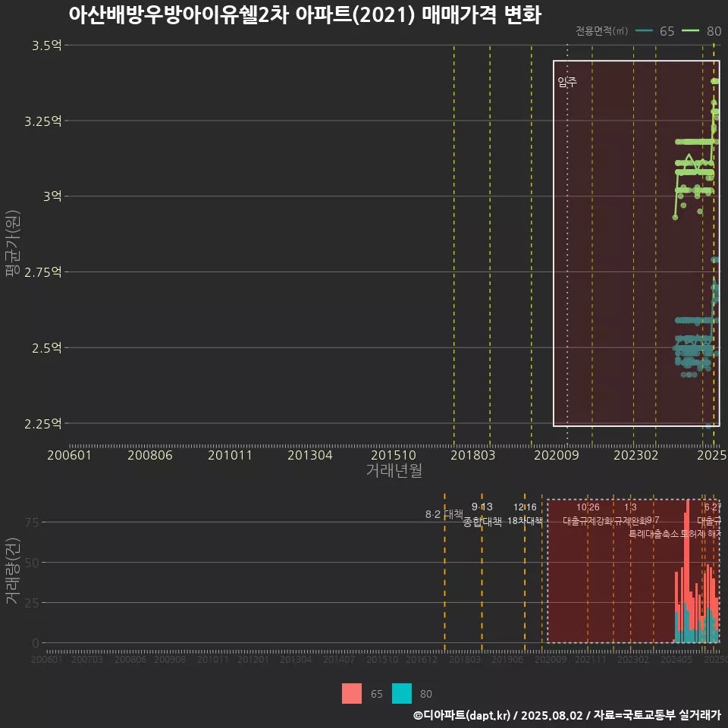Click the 2.25억 price axis label

(42, 423)
